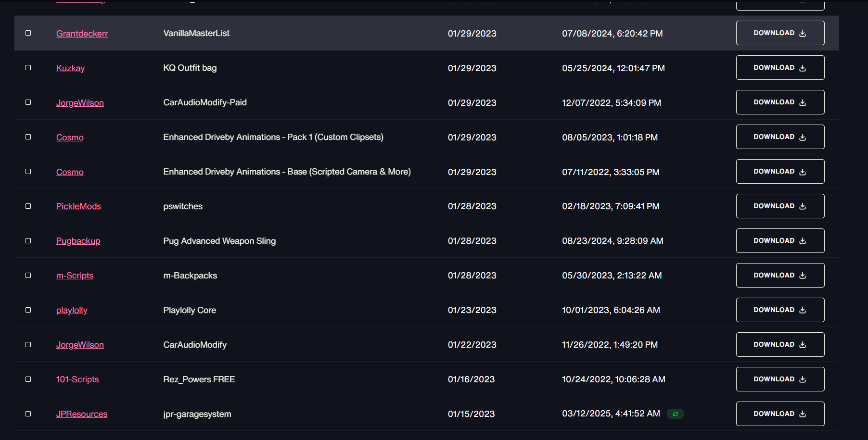Download the m-Backpacks resource
The height and width of the screenshot is (440, 868).
pyautogui.click(x=780, y=276)
